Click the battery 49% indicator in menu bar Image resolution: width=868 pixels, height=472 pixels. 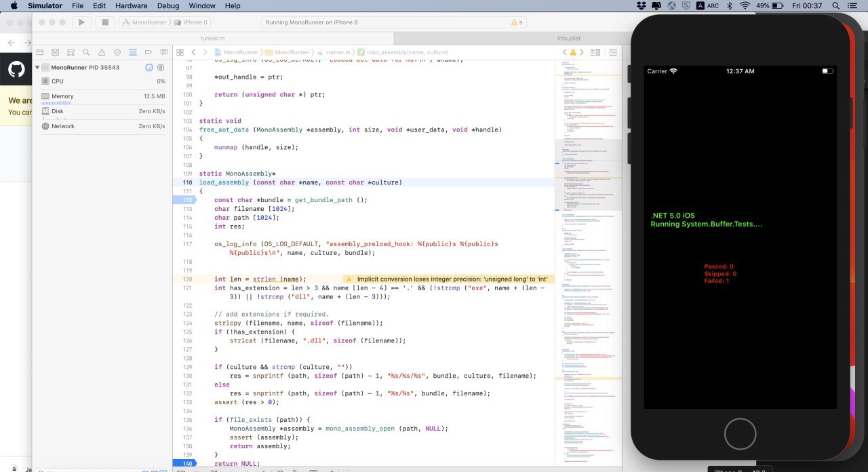[771, 5]
